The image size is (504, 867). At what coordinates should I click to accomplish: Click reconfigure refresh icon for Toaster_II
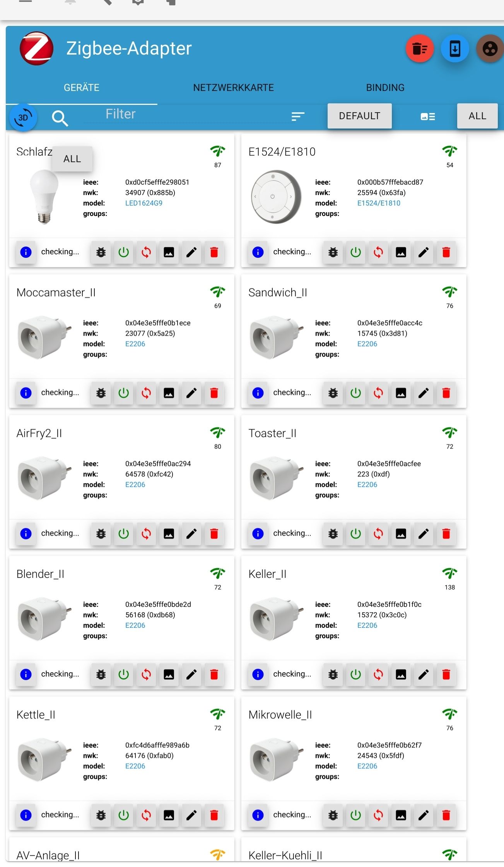(378, 534)
